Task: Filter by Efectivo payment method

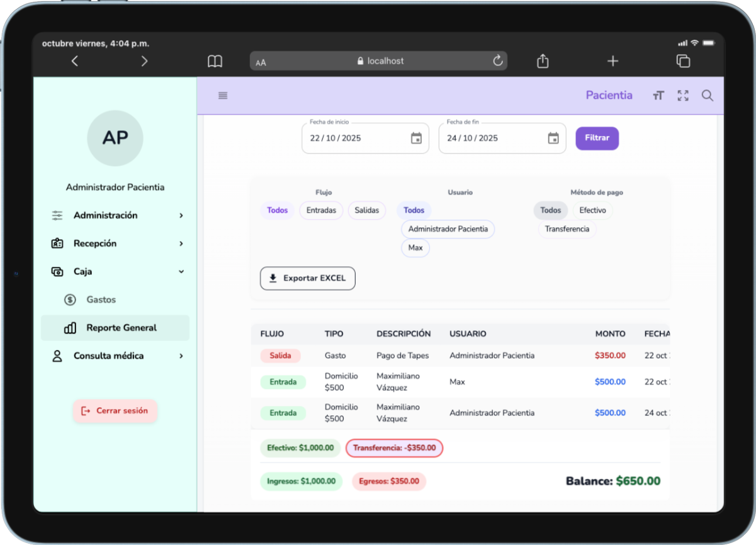Action: pos(592,210)
